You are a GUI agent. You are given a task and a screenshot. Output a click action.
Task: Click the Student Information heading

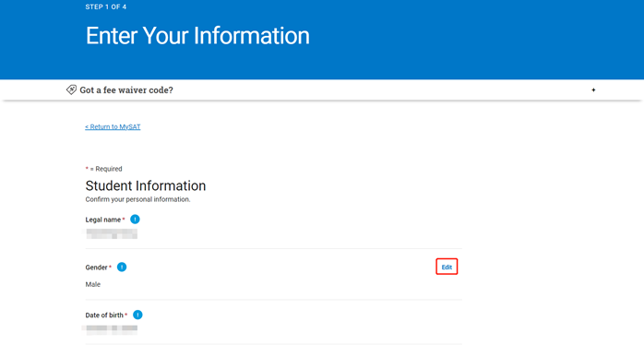[146, 185]
